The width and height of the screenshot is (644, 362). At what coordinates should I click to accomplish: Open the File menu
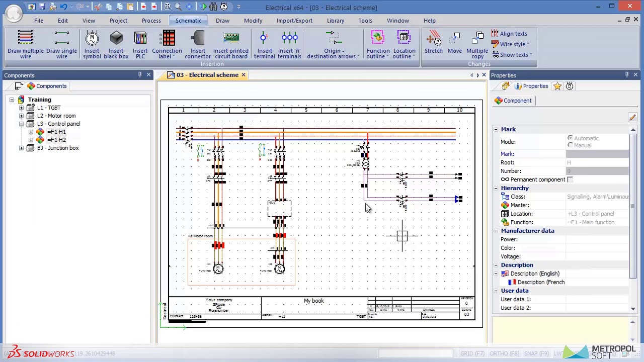tap(39, 21)
